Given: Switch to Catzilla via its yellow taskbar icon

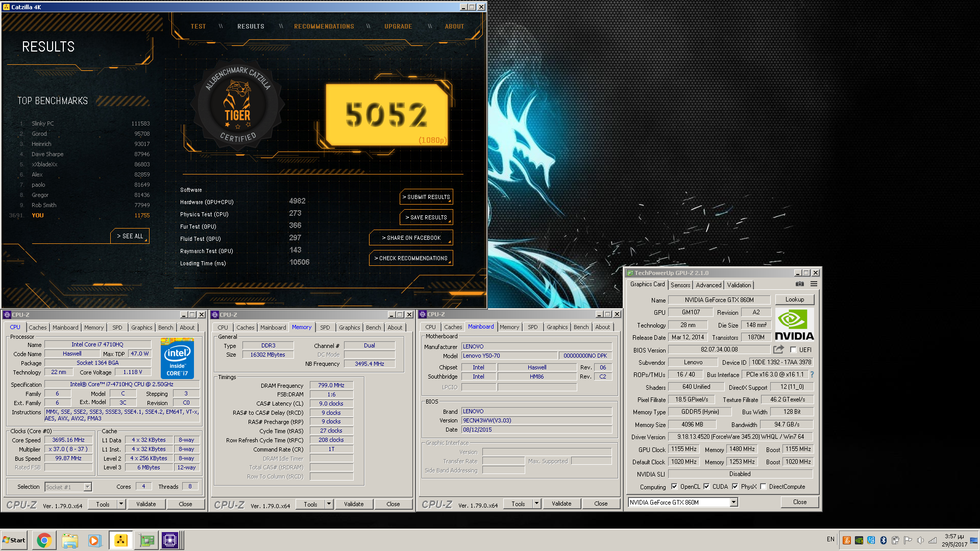Looking at the screenshot, I should [121, 540].
